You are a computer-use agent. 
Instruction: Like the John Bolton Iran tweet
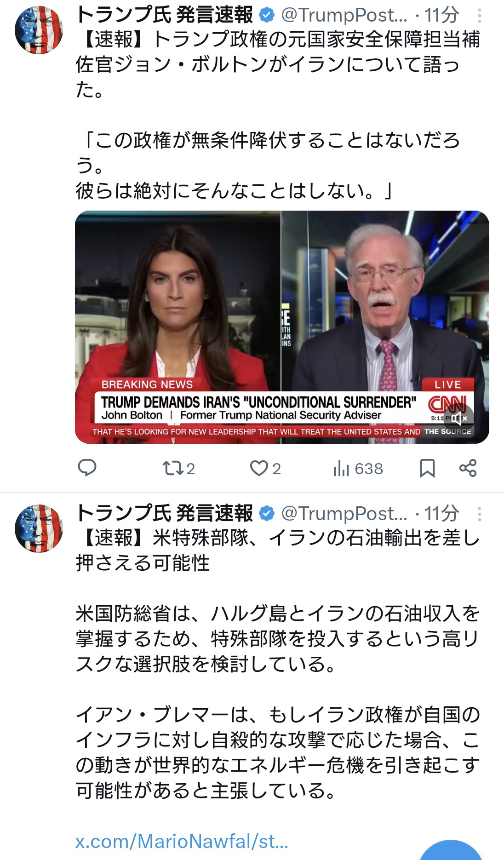point(265,468)
